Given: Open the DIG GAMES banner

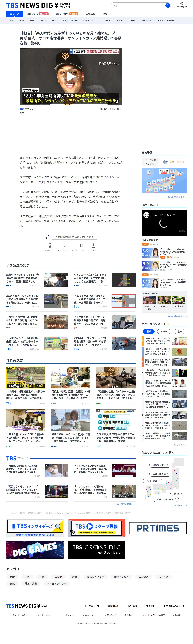Looking at the screenshot, I should 35,550.
